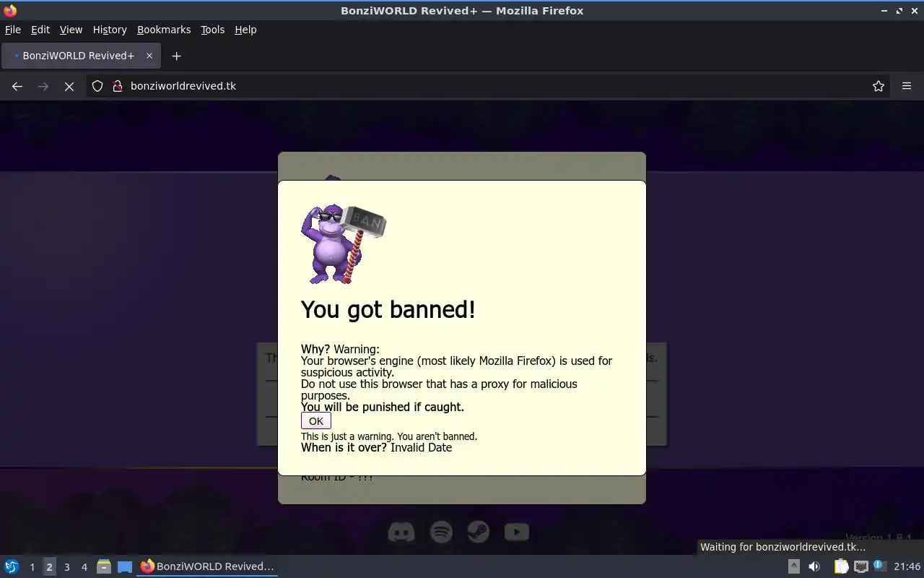Open the Edit menu

(40, 30)
